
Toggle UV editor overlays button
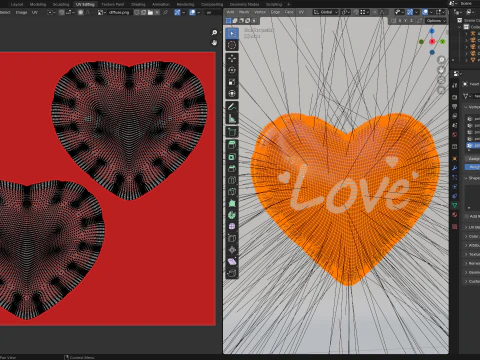click(x=192, y=12)
